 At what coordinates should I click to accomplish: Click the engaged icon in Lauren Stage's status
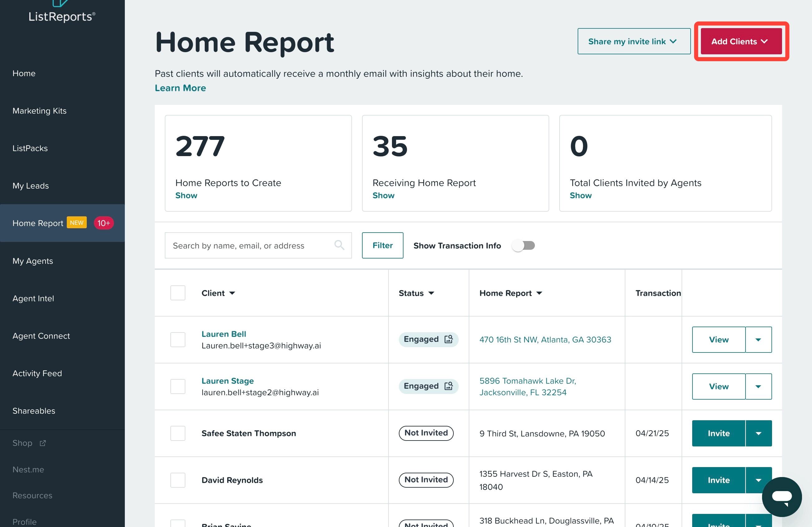click(x=448, y=386)
